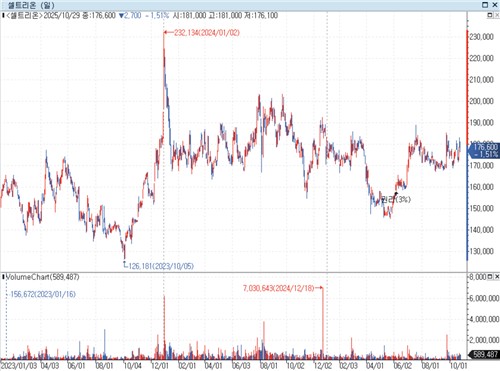This screenshot has width=500, height=371.
Task: Click the 권리(3%) rights marker
Action: click(396, 199)
